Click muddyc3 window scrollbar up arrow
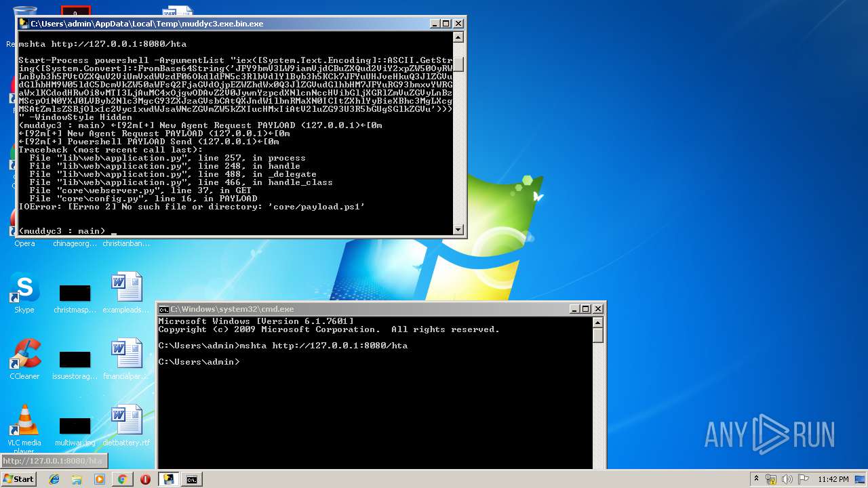 coord(458,38)
